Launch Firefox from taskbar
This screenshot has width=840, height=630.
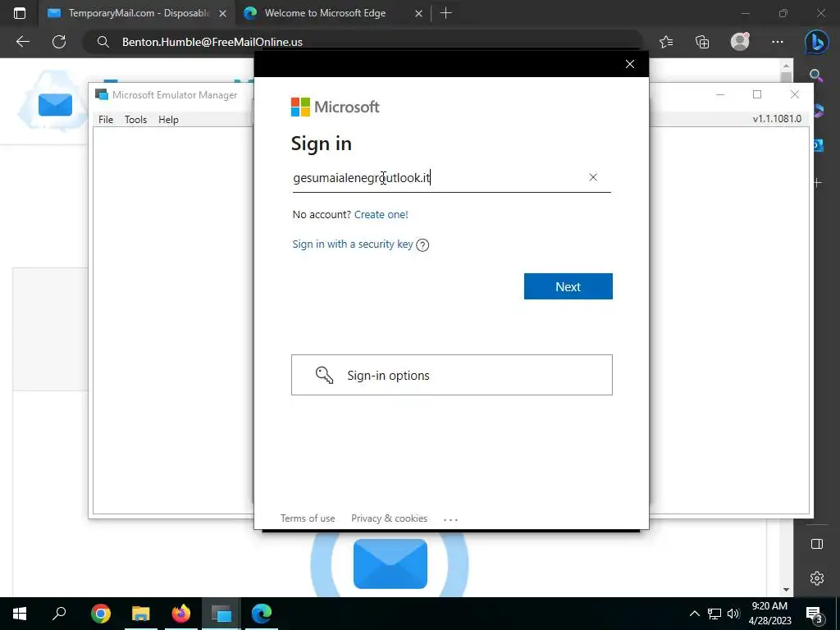tap(181, 614)
